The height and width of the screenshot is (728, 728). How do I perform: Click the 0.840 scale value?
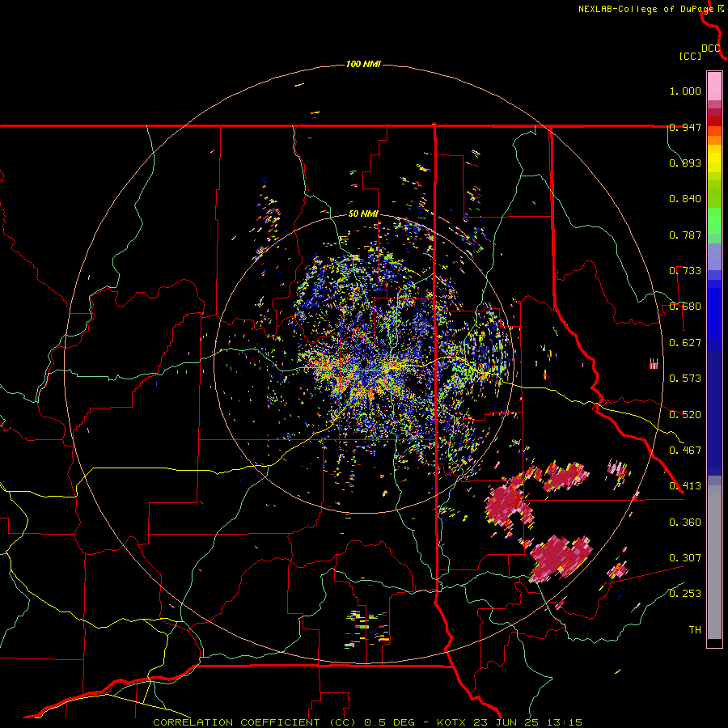point(685,199)
